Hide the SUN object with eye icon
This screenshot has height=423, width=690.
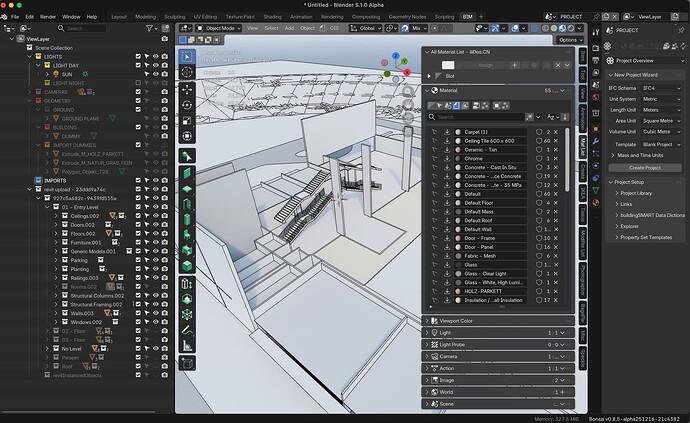(155, 74)
